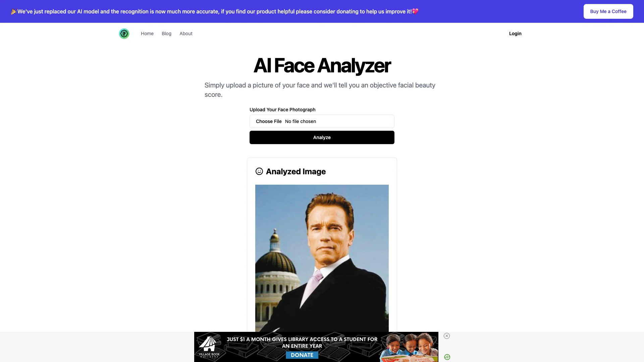Click the Buy Me a Coffee button top right
This screenshot has width=644, height=362.
point(608,11)
